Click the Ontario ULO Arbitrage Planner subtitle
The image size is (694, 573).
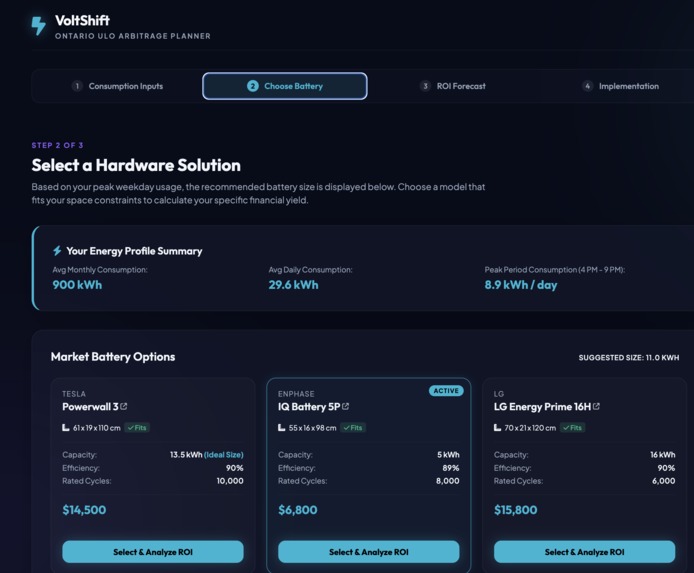click(133, 36)
